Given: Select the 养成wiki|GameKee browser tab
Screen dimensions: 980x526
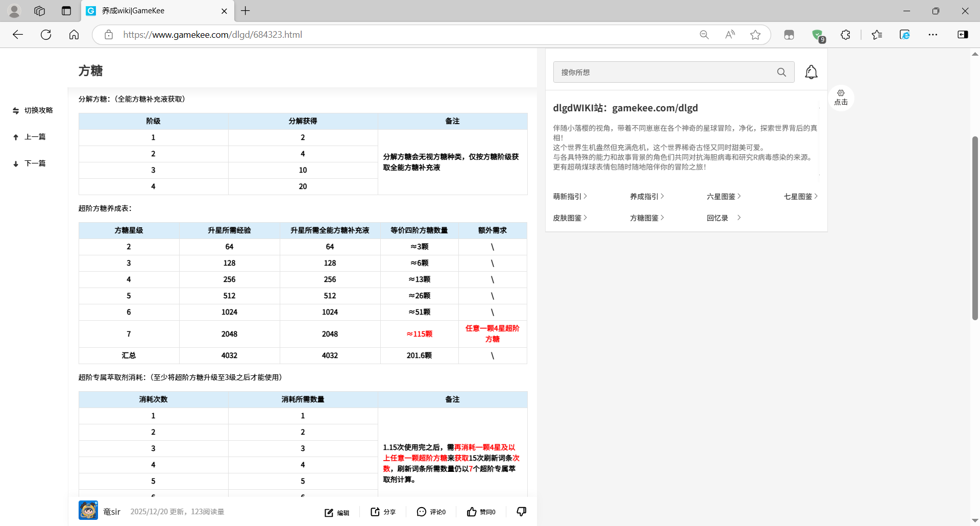Looking at the screenshot, I should pyautogui.click(x=153, y=11).
